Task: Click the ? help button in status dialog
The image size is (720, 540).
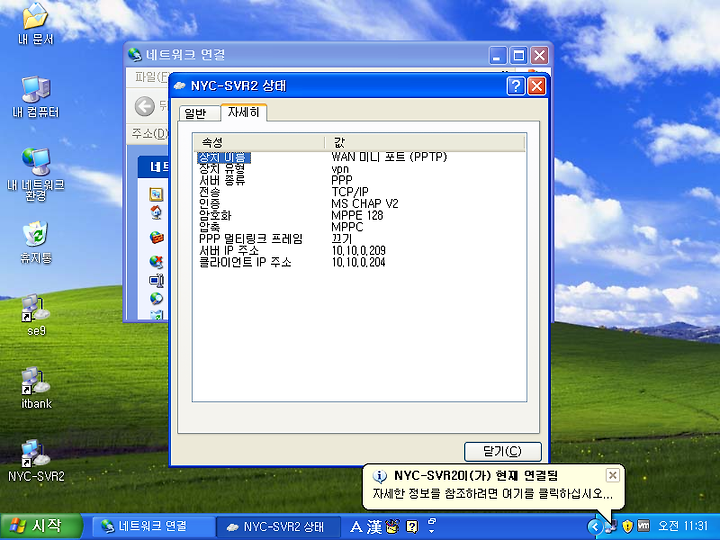Action: 516,86
